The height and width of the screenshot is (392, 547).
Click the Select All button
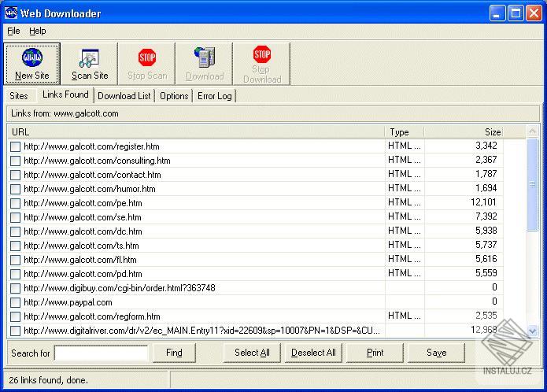click(x=252, y=353)
